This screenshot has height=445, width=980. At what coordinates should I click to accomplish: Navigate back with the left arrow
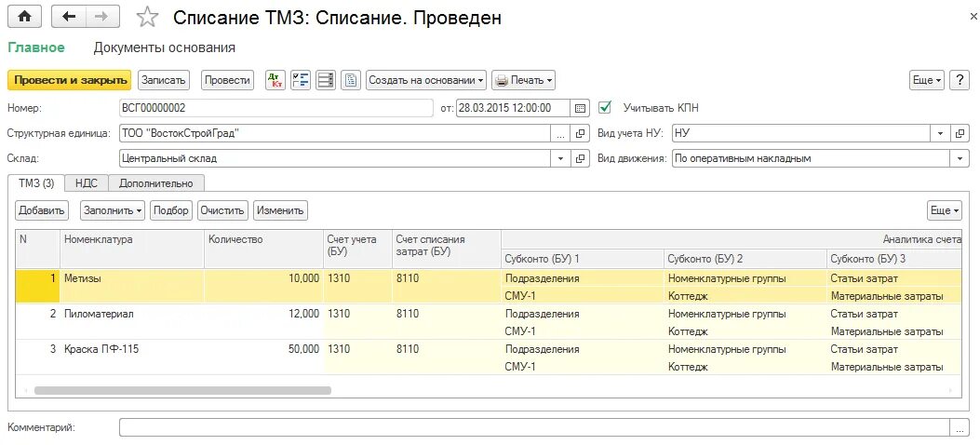[x=69, y=17]
